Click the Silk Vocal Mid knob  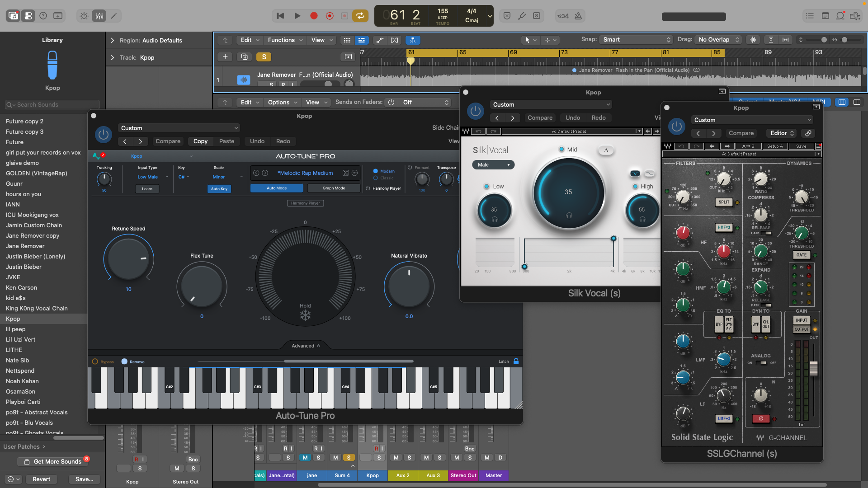568,192
